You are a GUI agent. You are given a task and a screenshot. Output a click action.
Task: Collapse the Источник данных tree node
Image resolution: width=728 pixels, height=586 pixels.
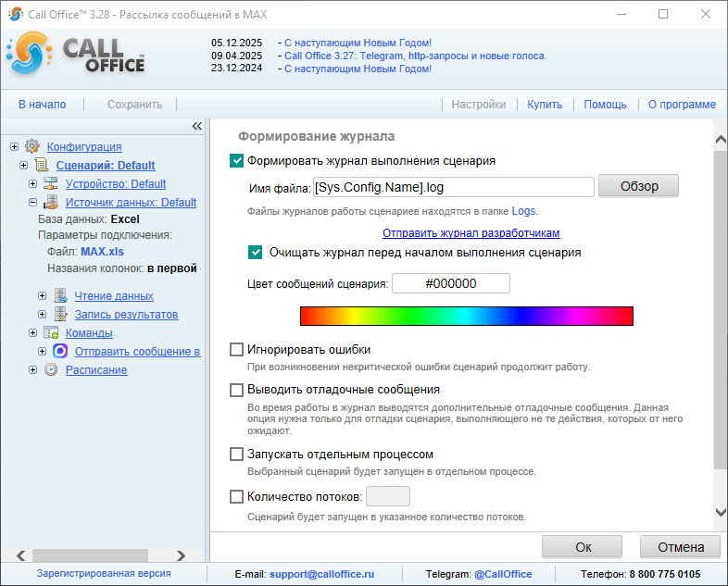pyautogui.click(x=32, y=202)
